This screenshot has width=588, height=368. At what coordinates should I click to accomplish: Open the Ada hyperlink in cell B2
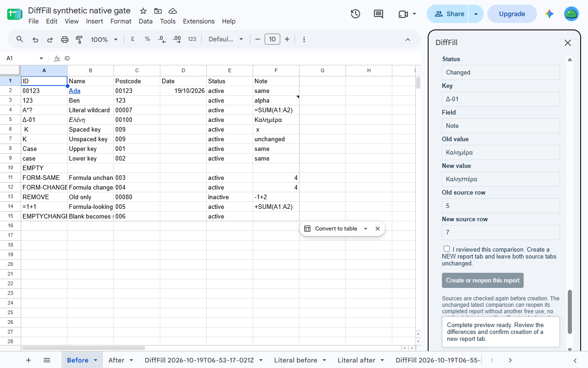[74, 91]
